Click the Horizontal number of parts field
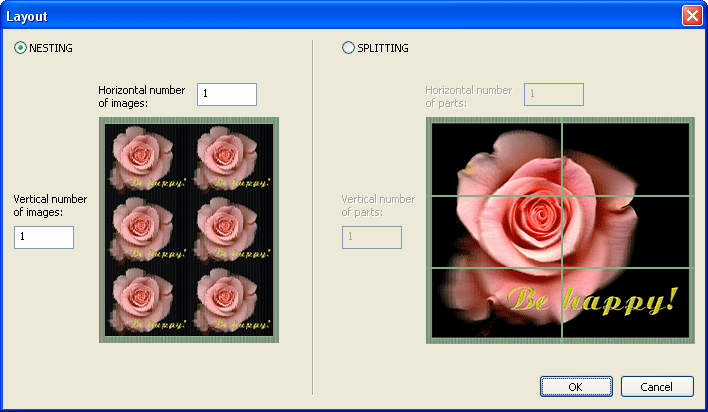The width and height of the screenshot is (708, 412). point(554,94)
